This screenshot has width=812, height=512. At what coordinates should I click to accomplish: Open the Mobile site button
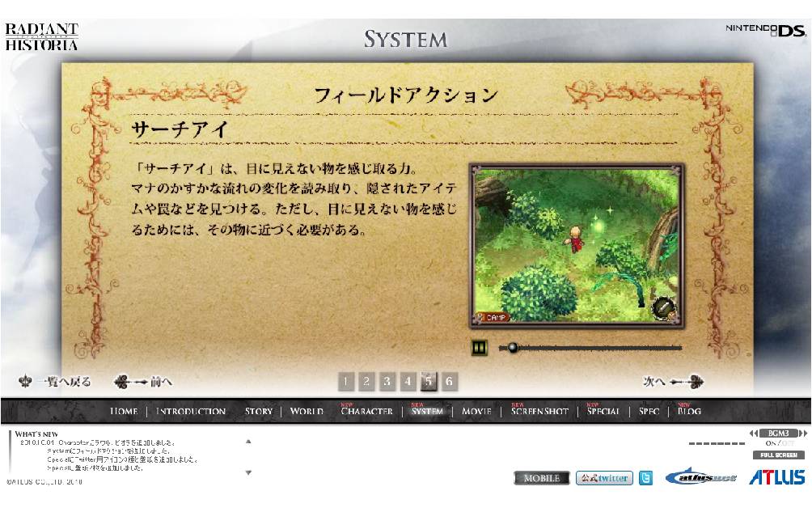click(x=542, y=478)
